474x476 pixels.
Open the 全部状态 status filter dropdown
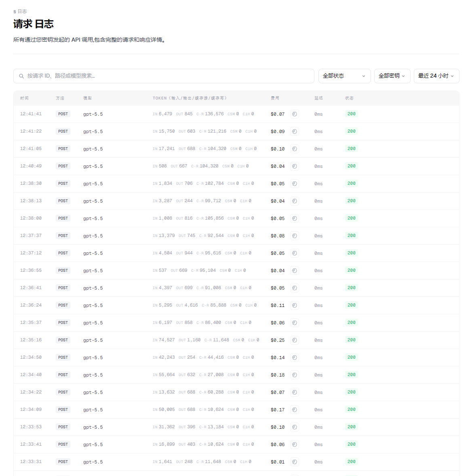tap(345, 76)
